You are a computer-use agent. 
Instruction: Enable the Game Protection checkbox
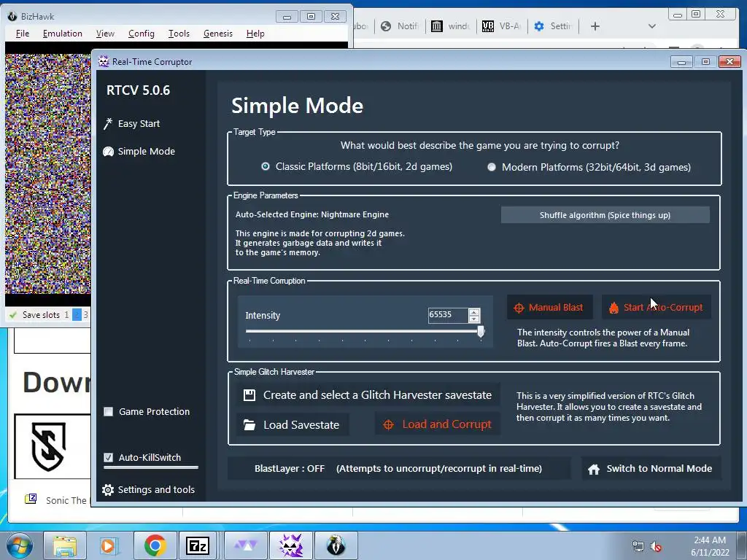click(109, 411)
